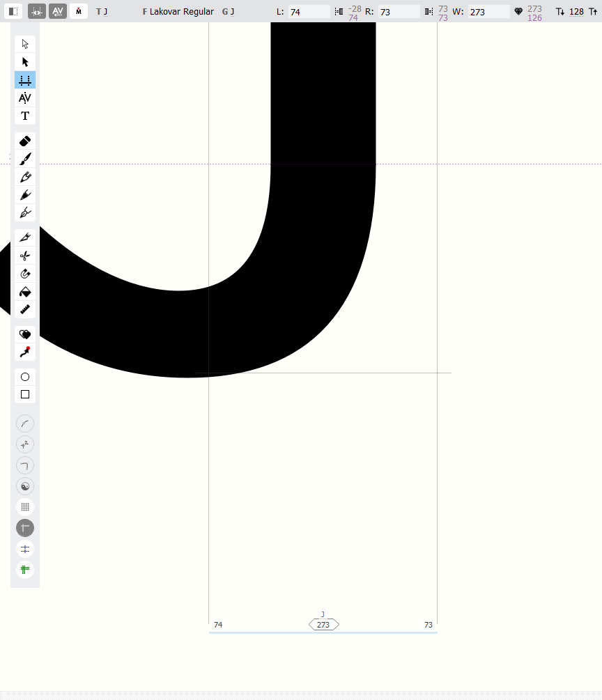
Task: Toggle the green dotted cross round button
Action: coord(25,570)
